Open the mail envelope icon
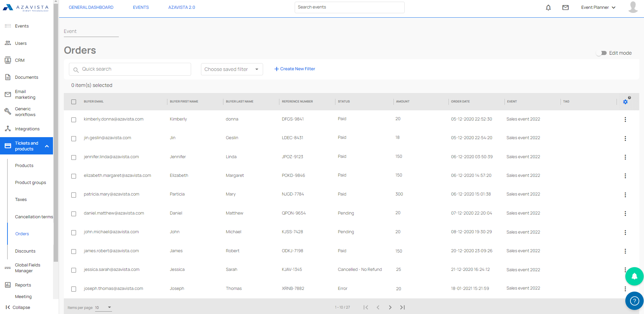This screenshot has height=314, width=644. click(566, 7)
